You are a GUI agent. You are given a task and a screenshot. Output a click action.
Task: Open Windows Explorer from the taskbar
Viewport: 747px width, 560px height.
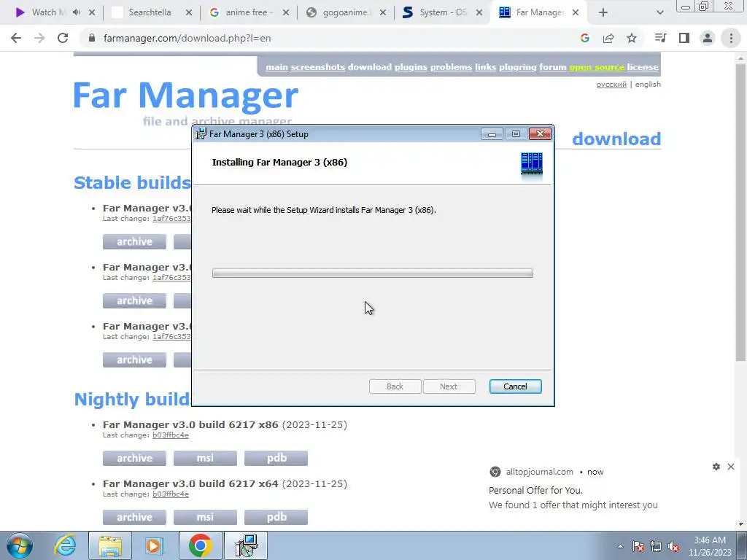point(109,545)
